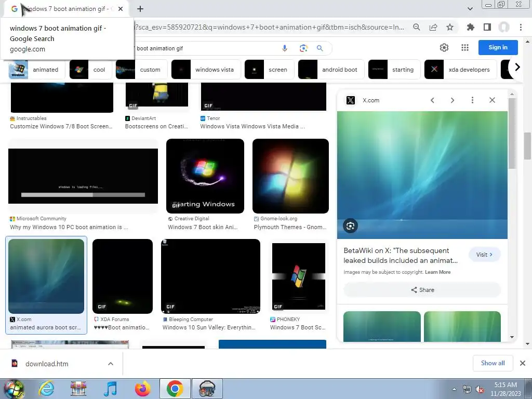Click the Visit button in preview
Screen dimensions: 532x399
485,255
